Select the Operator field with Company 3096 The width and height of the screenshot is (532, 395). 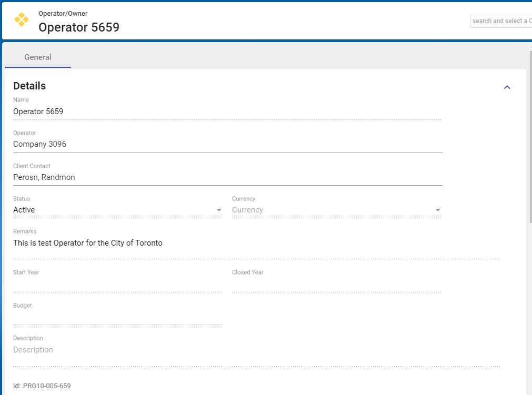pyautogui.click(x=226, y=144)
